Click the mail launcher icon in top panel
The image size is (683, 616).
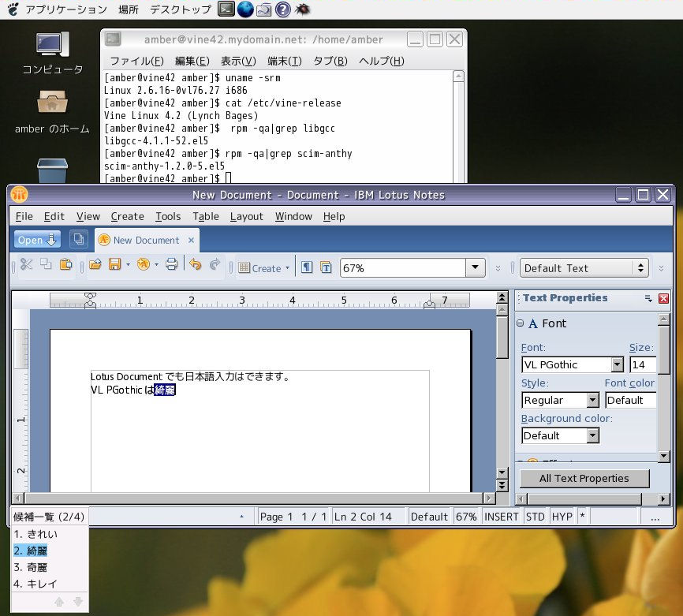pyautogui.click(x=264, y=9)
